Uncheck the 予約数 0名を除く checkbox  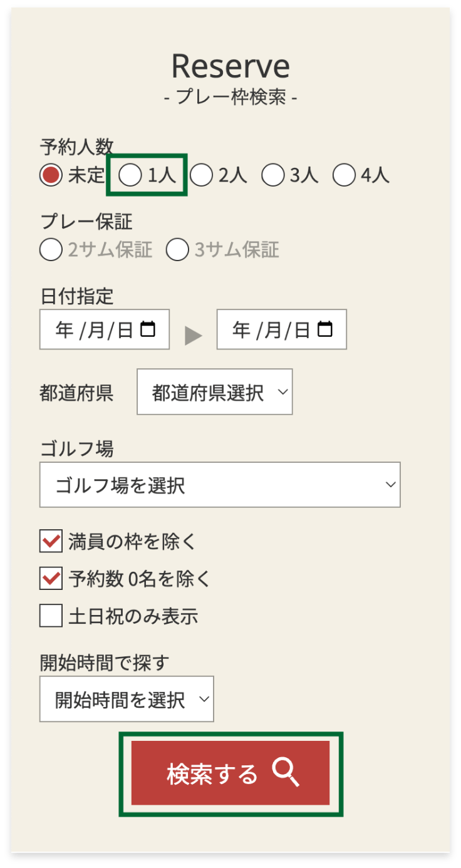(x=51, y=579)
